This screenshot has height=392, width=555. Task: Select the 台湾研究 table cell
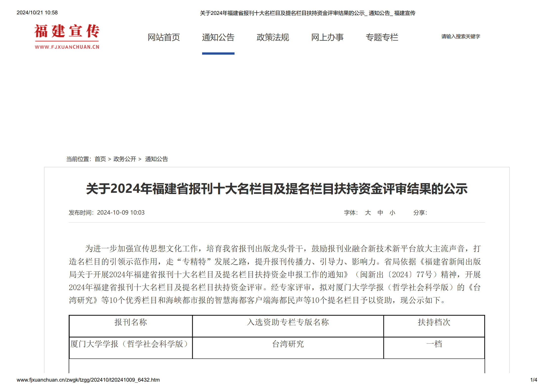[288, 344]
